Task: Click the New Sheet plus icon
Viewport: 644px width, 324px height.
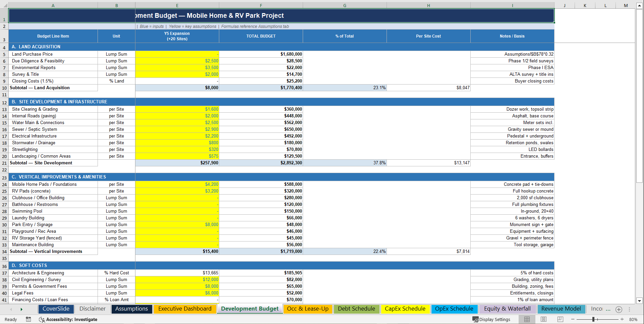Action: pos(619,309)
